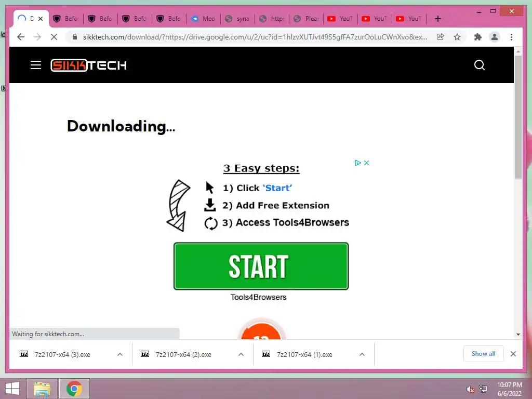Share this page icon
532x399 pixels.
[x=441, y=37]
